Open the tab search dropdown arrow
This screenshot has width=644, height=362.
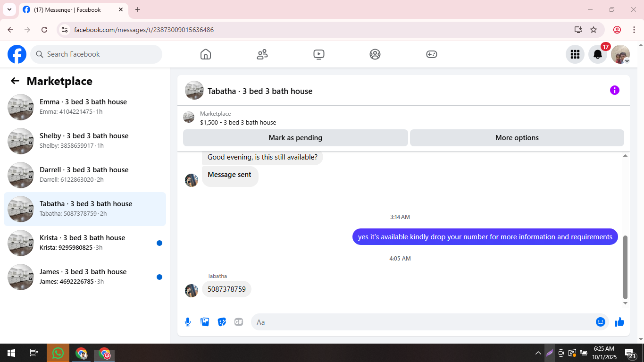pyautogui.click(x=9, y=9)
